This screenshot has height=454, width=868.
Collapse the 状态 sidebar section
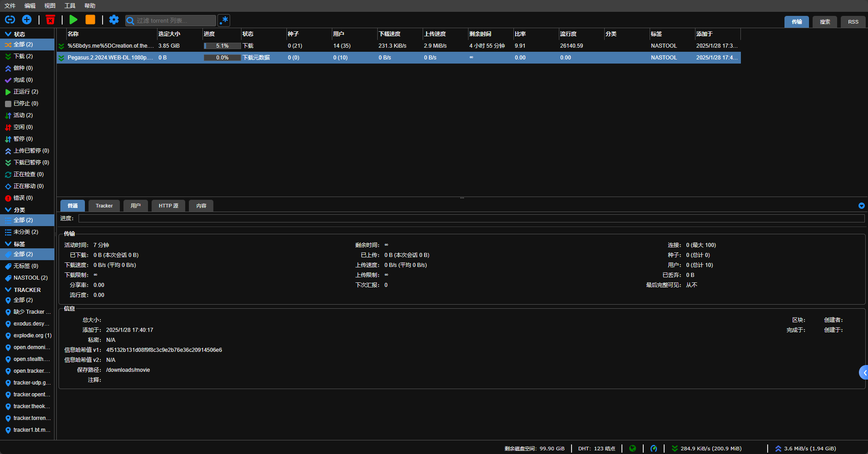[x=8, y=34]
